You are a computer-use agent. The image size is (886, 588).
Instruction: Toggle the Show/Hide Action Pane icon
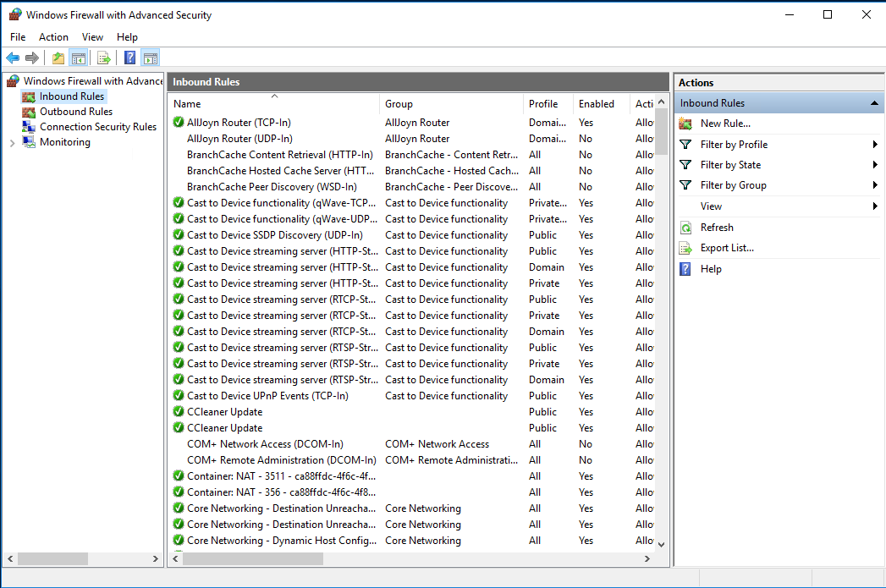pyautogui.click(x=151, y=58)
